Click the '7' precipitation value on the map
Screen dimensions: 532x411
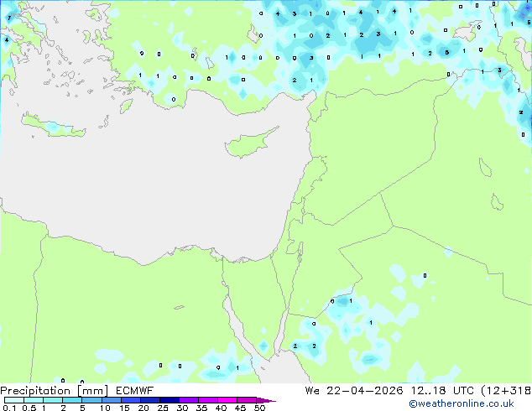pos(9,18)
